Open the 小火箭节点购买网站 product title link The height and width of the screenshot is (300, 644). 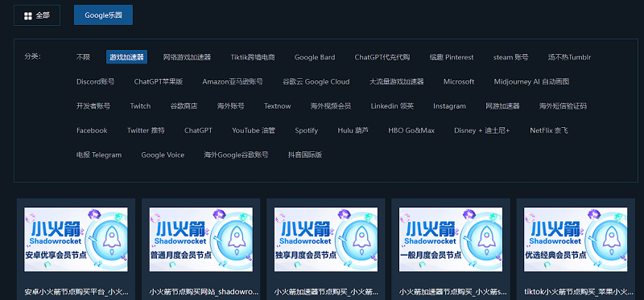tap(204, 292)
